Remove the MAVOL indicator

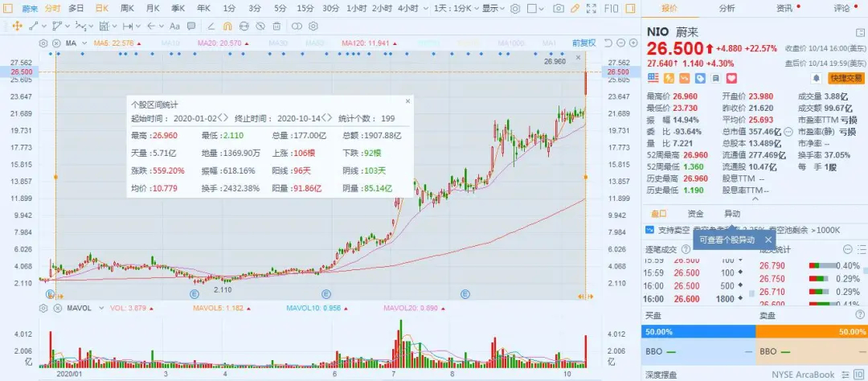(x=56, y=308)
